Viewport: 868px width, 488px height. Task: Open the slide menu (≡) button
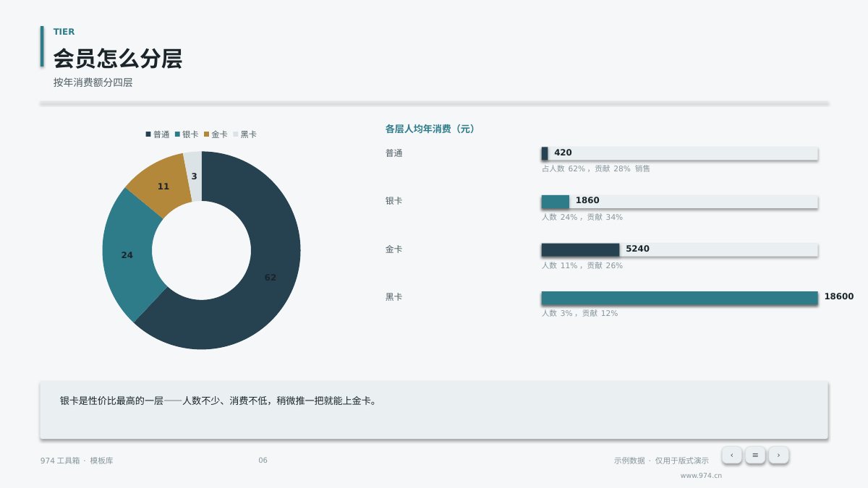[x=755, y=455]
